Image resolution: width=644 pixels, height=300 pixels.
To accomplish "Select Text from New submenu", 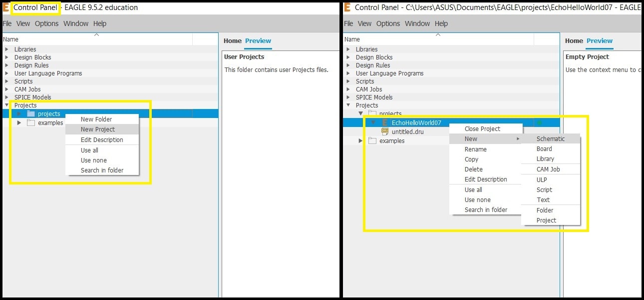I will [x=551, y=199].
